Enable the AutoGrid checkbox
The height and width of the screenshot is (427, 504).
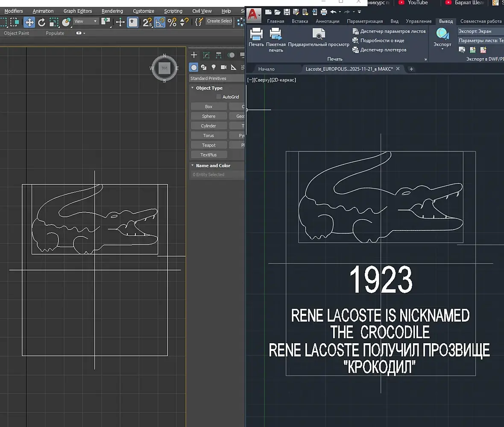[219, 97]
